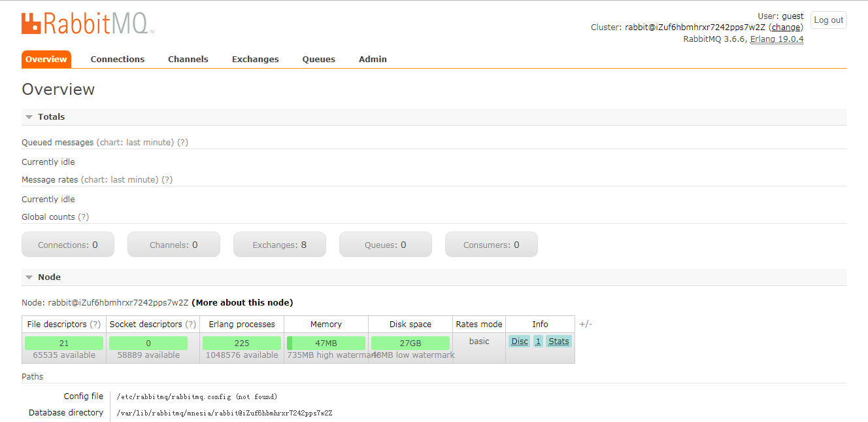The width and height of the screenshot is (868, 422).
Task: Switch to the Connections tab
Action: pos(118,59)
